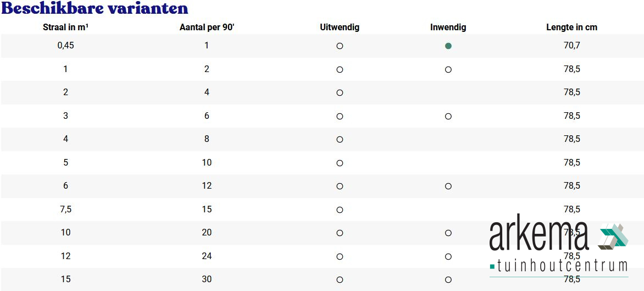Select Inwendig circle for radius 10

[x=448, y=233]
